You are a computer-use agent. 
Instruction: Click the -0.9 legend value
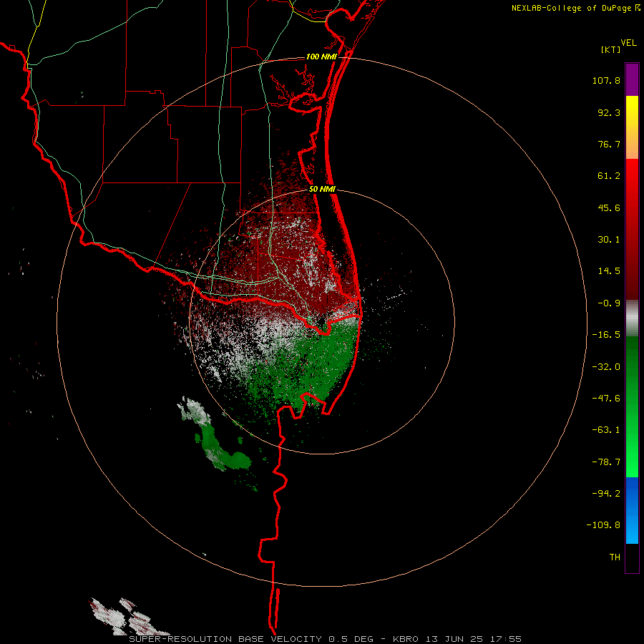[609, 303]
